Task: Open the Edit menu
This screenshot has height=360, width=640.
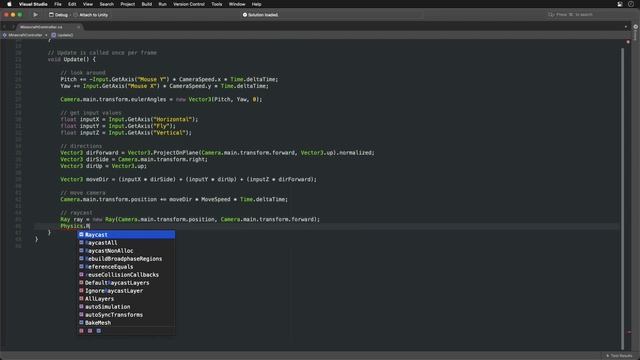Action: pos(72,4)
